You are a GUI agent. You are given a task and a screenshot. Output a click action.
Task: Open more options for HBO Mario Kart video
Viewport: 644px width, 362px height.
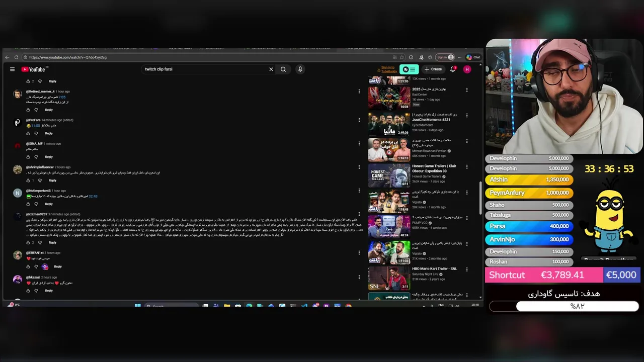pyautogui.click(x=467, y=270)
